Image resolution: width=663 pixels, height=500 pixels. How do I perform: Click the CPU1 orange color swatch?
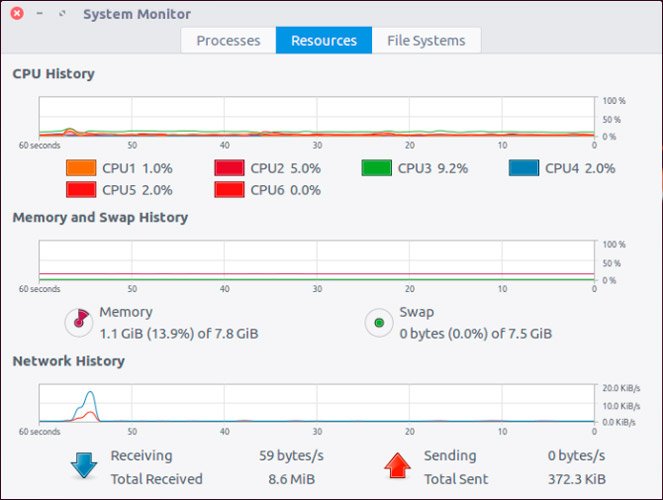pyautogui.click(x=81, y=168)
